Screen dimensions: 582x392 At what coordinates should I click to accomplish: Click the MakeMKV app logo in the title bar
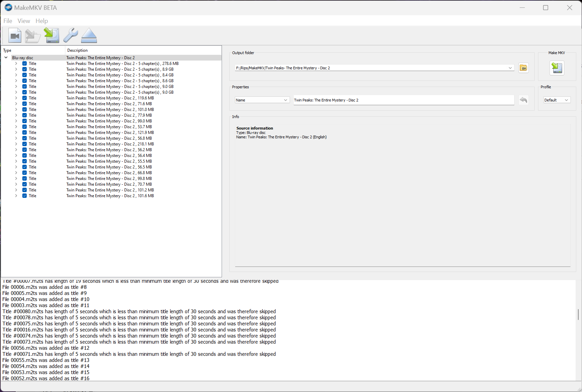tap(8, 7)
